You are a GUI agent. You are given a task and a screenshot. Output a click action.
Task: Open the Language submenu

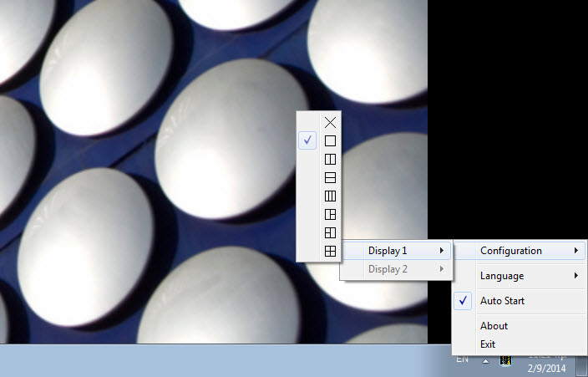pyautogui.click(x=519, y=276)
